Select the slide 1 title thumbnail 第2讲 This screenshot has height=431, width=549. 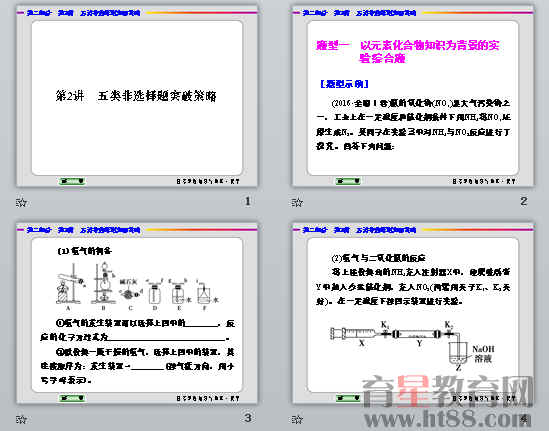137,96
